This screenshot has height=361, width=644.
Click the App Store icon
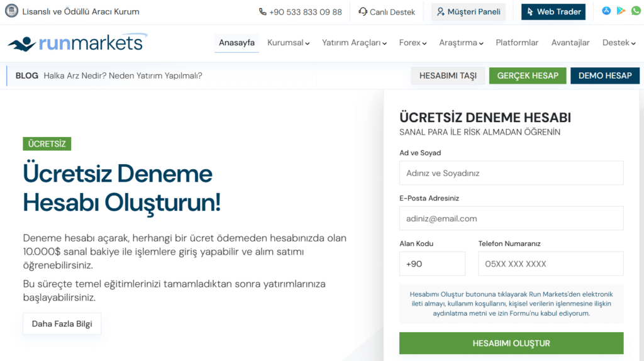pos(606,11)
